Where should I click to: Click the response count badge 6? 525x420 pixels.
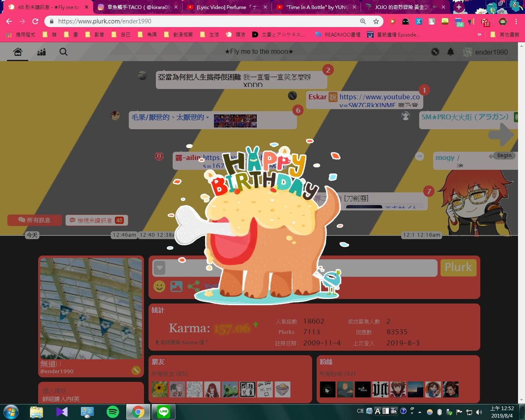tap(298, 110)
